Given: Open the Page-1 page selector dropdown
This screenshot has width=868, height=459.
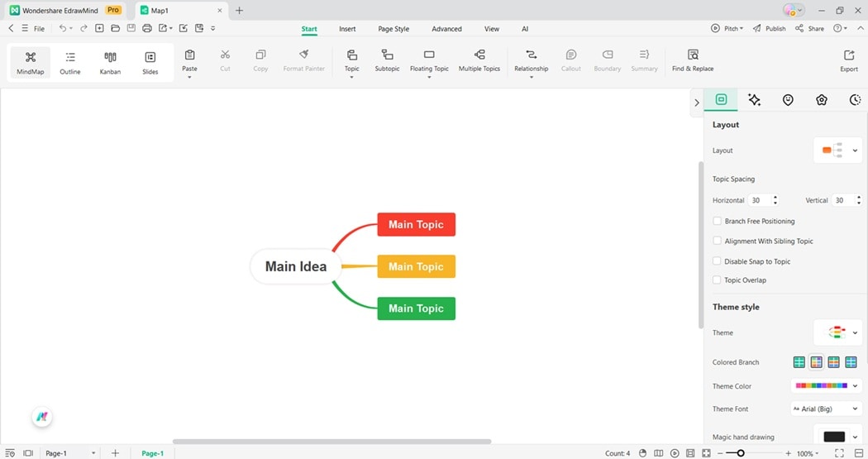Looking at the screenshot, I should (69, 453).
